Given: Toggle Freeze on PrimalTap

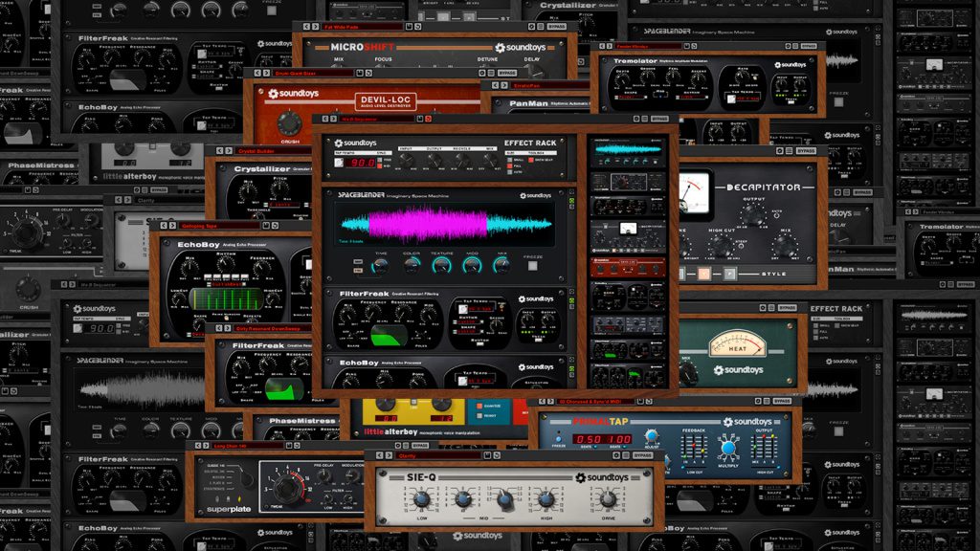Looking at the screenshot, I should pyautogui.click(x=558, y=441).
